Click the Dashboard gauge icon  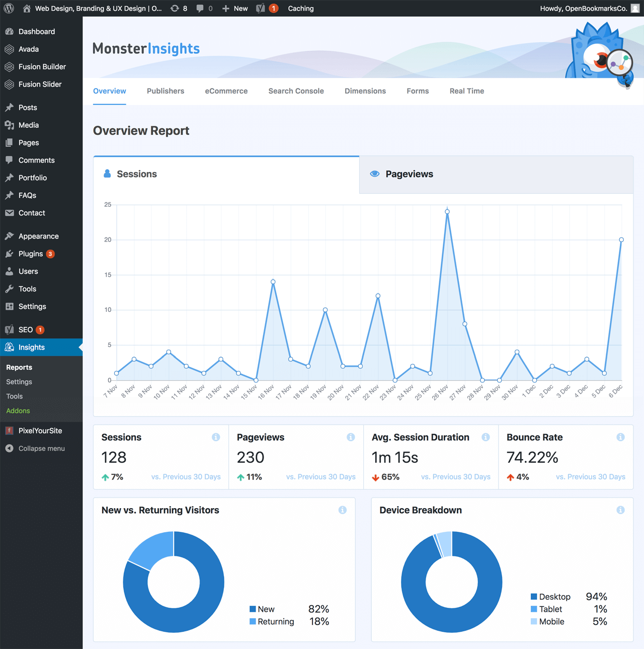pos(10,31)
